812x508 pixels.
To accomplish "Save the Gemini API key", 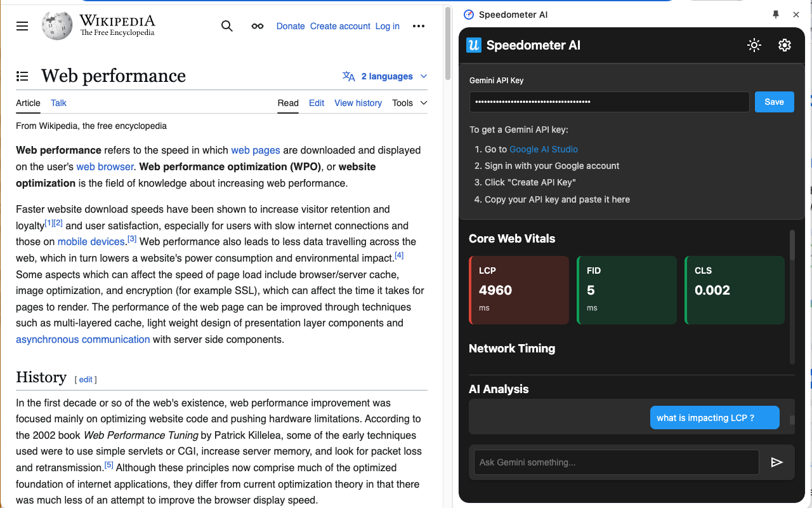I will (774, 102).
